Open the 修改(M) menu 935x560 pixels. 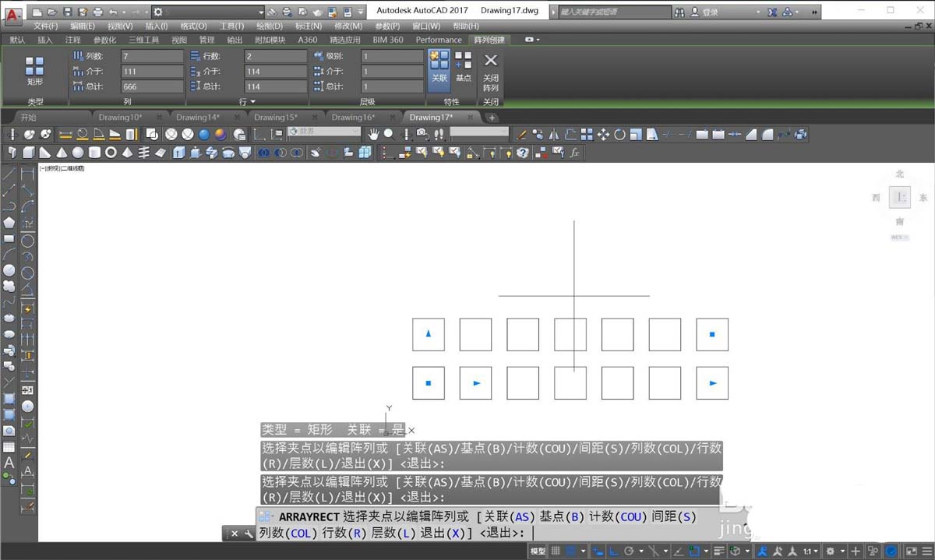pyautogui.click(x=348, y=26)
